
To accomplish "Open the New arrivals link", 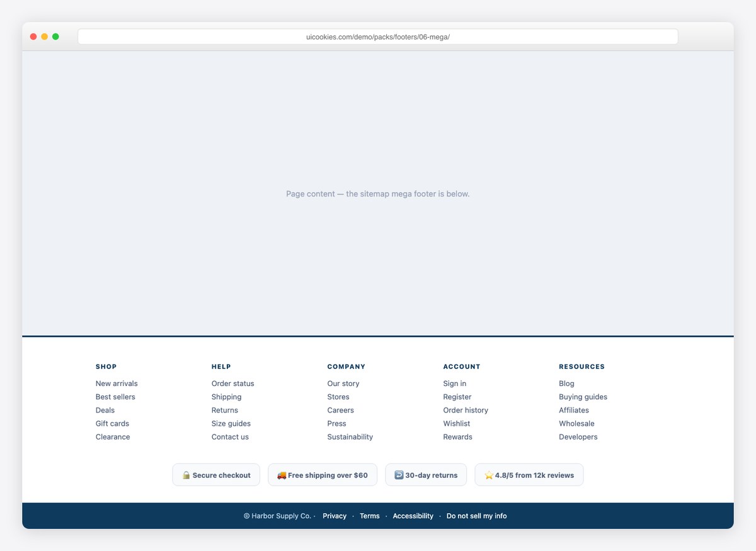I will click(117, 383).
